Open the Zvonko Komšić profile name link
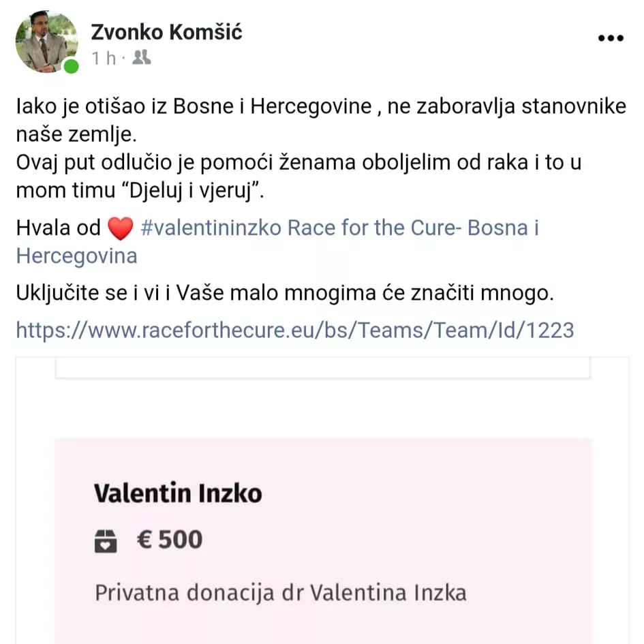Viewport: 644px width, 644px height. (166, 31)
